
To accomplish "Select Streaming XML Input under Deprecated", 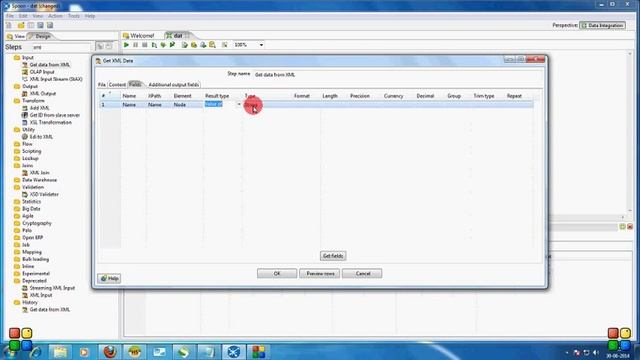I will click(52, 288).
